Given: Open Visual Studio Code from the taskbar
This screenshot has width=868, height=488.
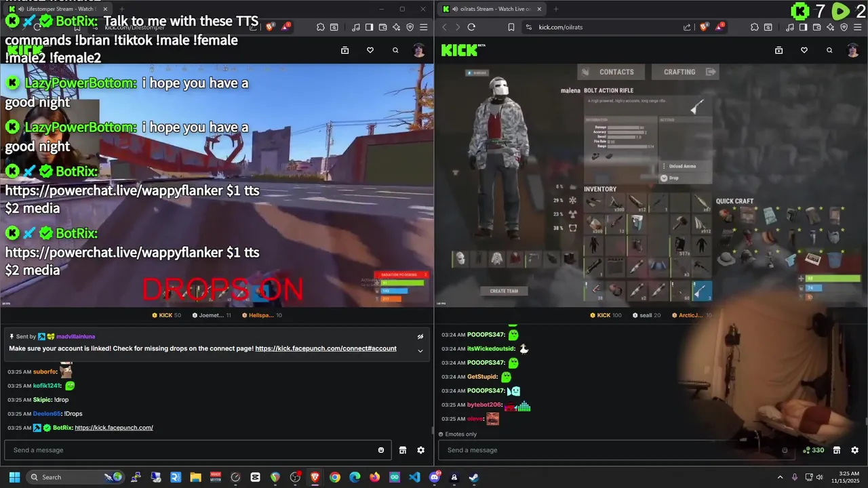Looking at the screenshot, I should click(x=414, y=477).
